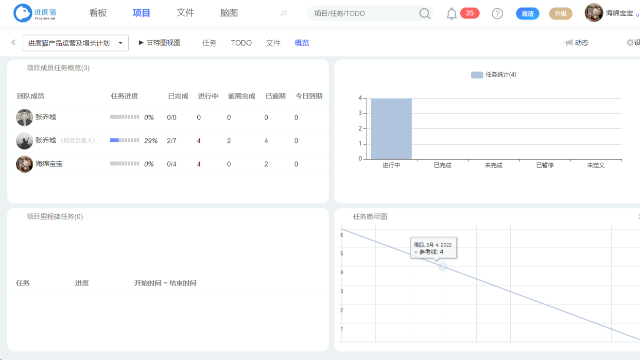Click 张乔域 name marked 项目负责人
The width and height of the screenshot is (640, 360).
tap(46, 140)
